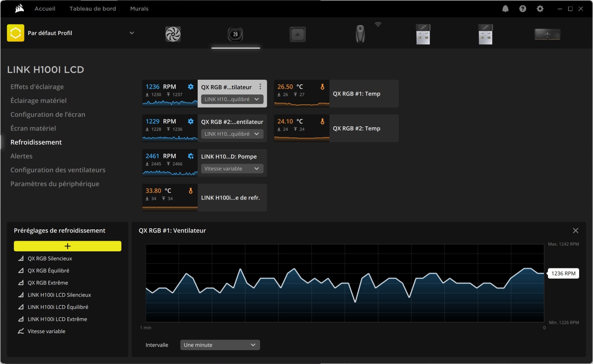This screenshot has width=593, height=364.
Task: Click gear icon on 1229 RPM tile
Action: tap(191, 121)
